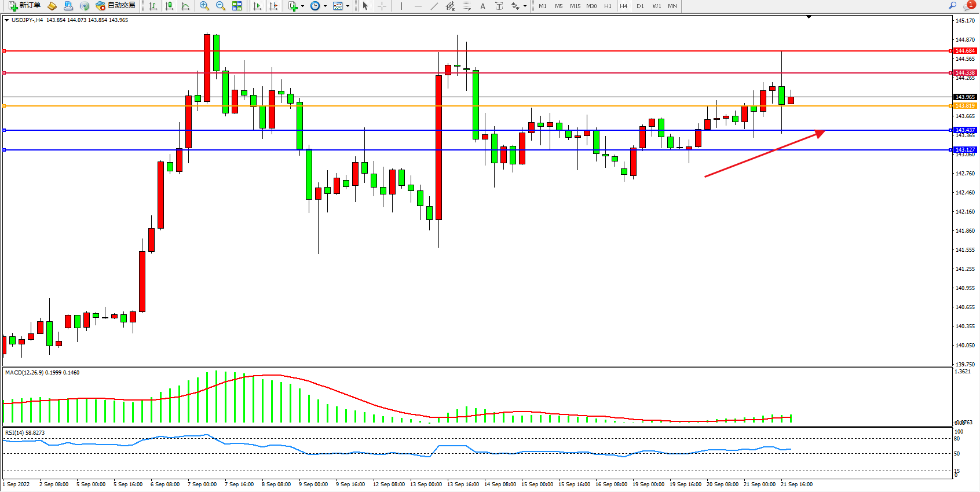Viewport: 980px width, 492px height.
Task: Open the chart templates dropdown arrow
Action: 348,6
